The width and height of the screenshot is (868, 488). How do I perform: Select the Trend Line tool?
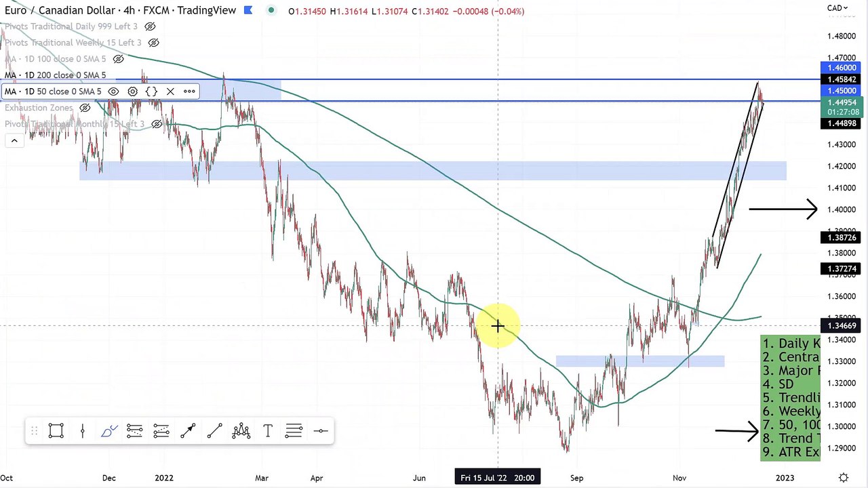tap(214, 431)
